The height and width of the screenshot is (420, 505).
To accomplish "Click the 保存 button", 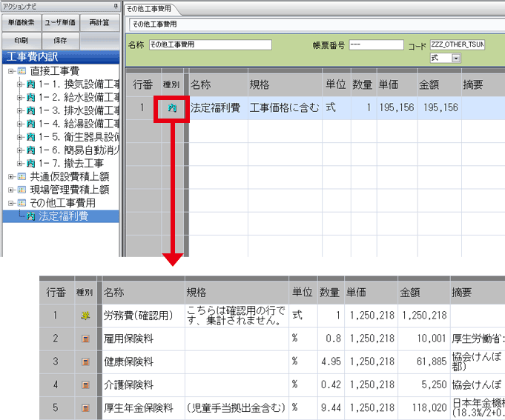I will [60, 40].
